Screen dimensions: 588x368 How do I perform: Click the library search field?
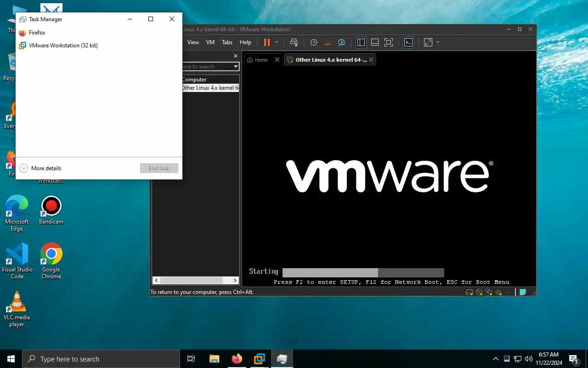pyautogui.click(x=207, y=67)
